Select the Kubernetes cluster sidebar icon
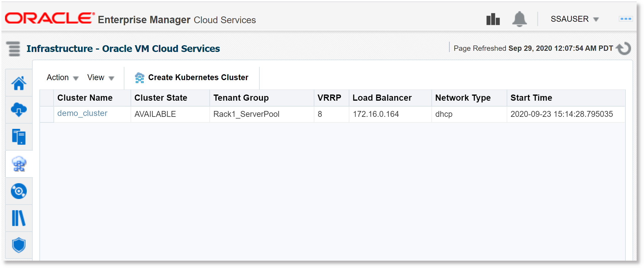This screenshot has width=644, height=268. pos(19,164)
